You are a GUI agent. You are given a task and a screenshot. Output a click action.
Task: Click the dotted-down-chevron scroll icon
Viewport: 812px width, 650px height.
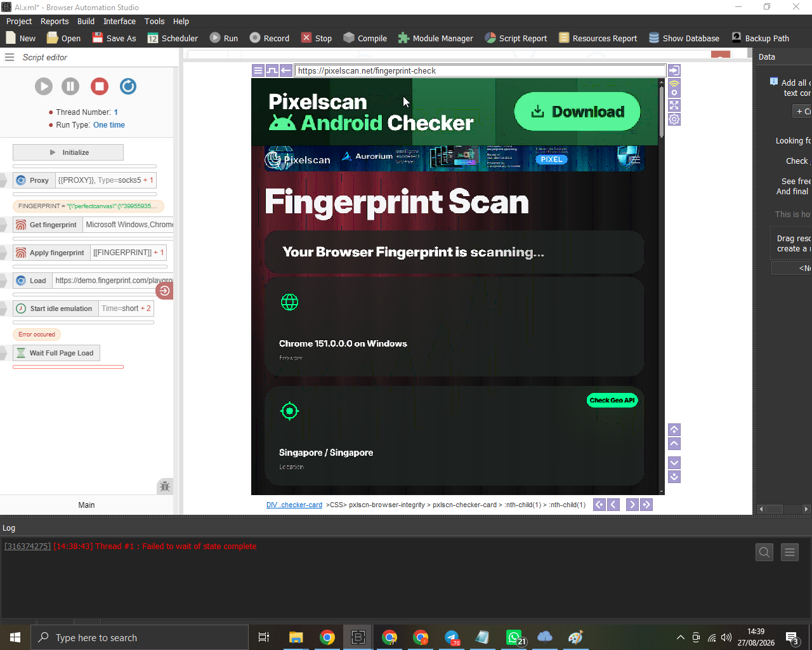coord(675,477)
